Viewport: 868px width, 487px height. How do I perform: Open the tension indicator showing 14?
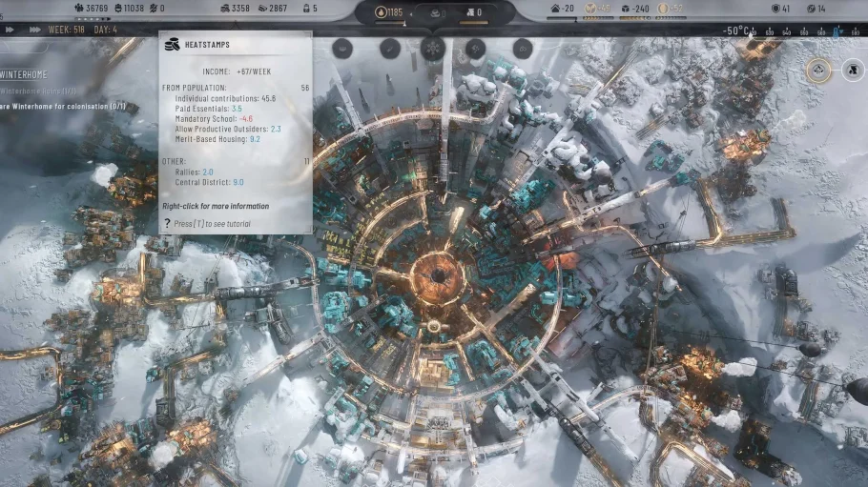[x=816, y=9]
